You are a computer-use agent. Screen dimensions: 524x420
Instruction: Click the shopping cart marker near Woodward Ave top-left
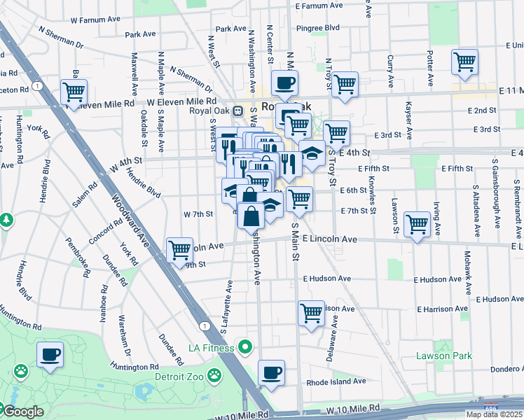tap(74, 92)
